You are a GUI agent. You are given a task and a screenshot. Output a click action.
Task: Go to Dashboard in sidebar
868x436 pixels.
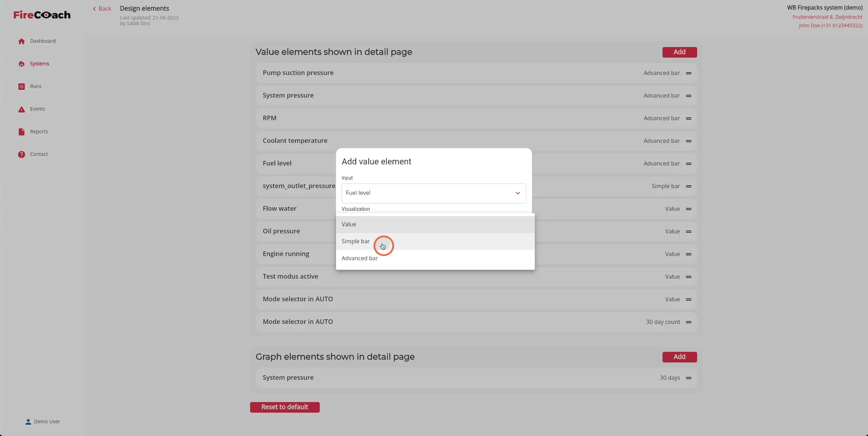click(43, 41)
